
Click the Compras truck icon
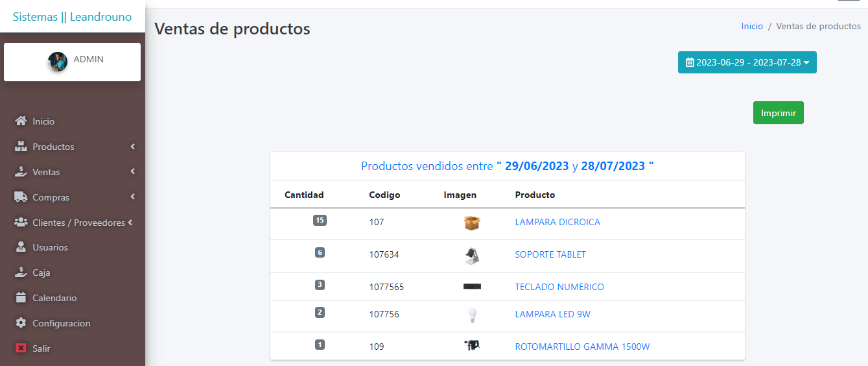point(21,197)
